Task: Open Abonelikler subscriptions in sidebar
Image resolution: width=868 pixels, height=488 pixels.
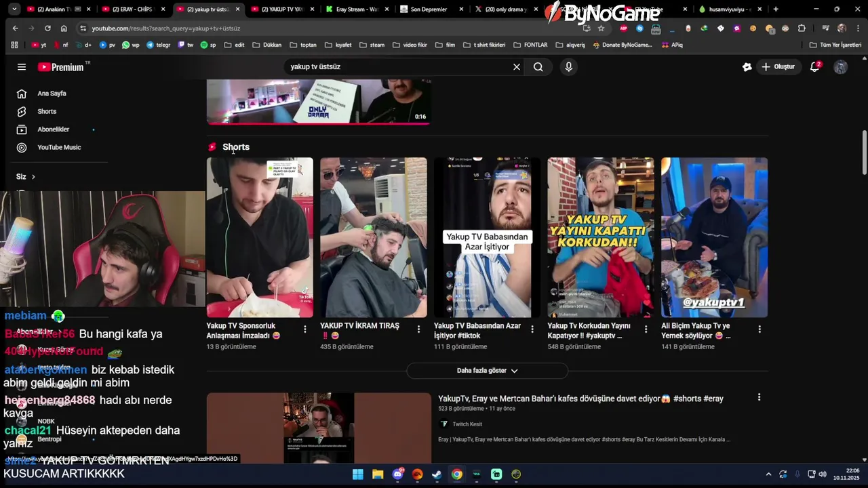Action: (53, 129)
